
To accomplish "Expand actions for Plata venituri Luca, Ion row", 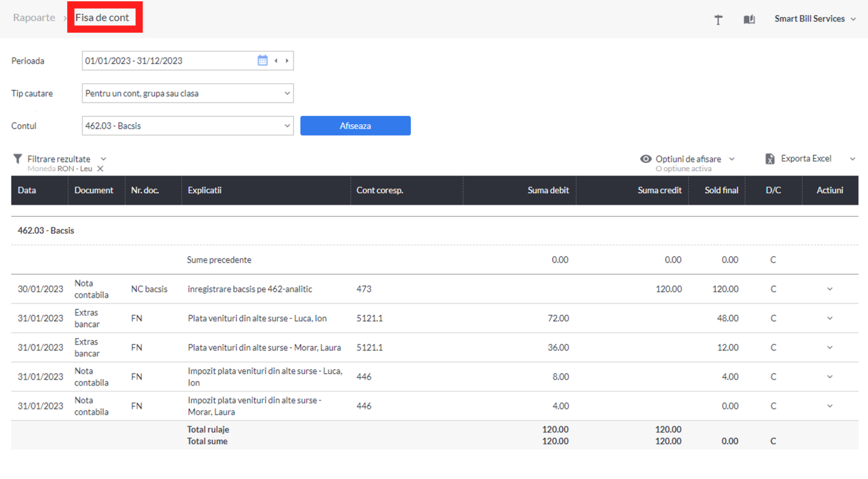I will click(x=830, y=318).
